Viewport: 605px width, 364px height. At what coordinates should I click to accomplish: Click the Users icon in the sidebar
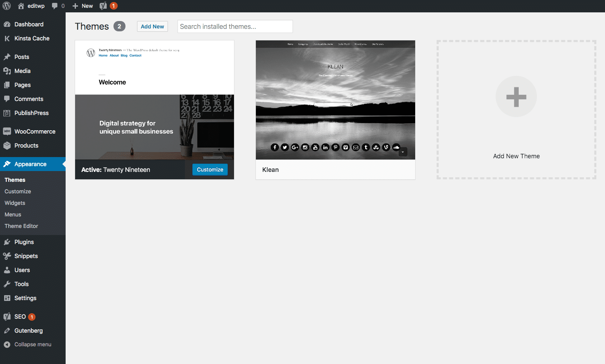[x=8, y=270]
